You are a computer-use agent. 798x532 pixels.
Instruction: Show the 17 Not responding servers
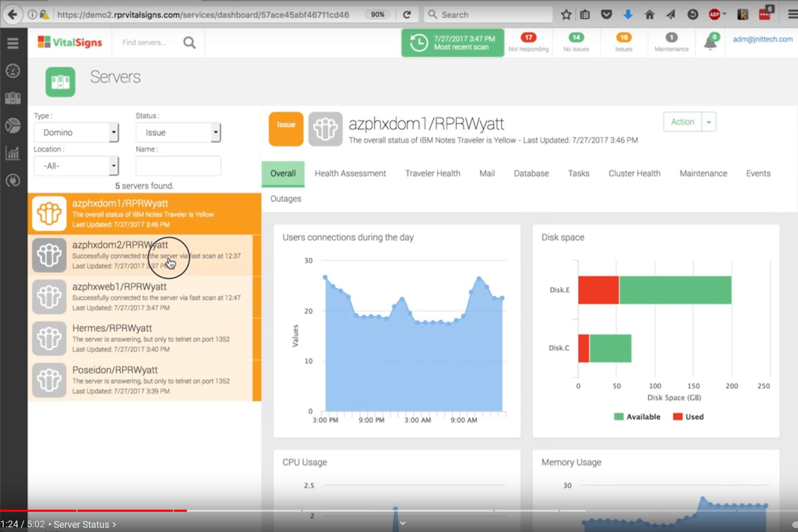tap(529, 42)
